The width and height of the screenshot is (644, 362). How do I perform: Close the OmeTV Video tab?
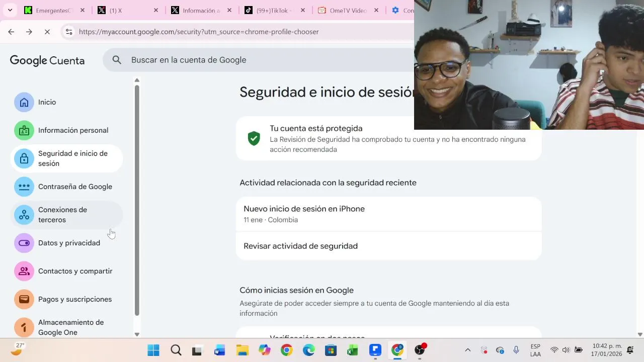tap(376, 10)
